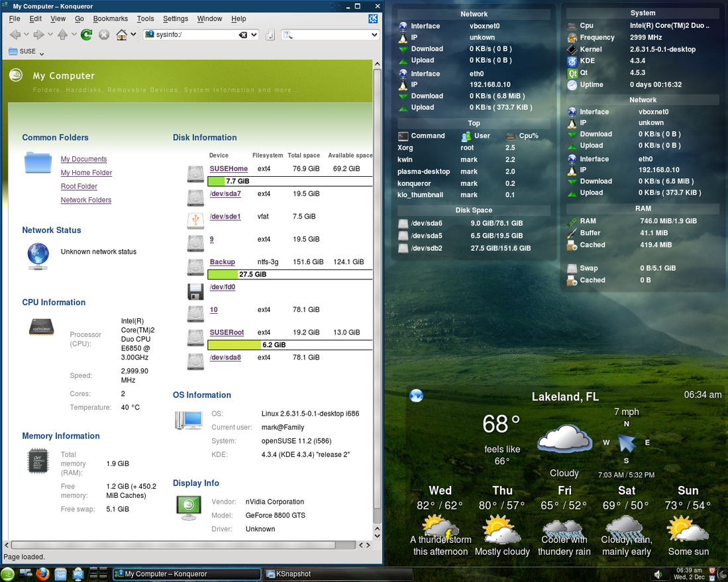Click the volume speaker icon in system tray
This screenshot has width=728, height=582.
658,575
